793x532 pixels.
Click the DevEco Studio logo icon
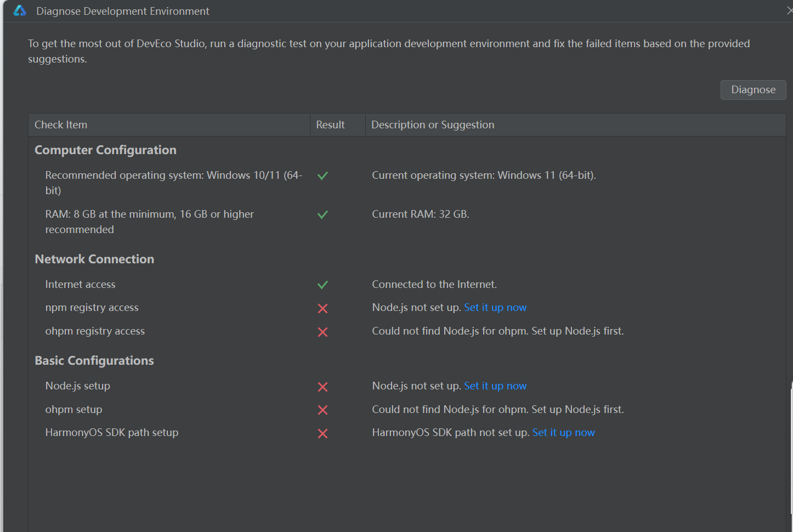pyautogui.click(x=20, y=11)
